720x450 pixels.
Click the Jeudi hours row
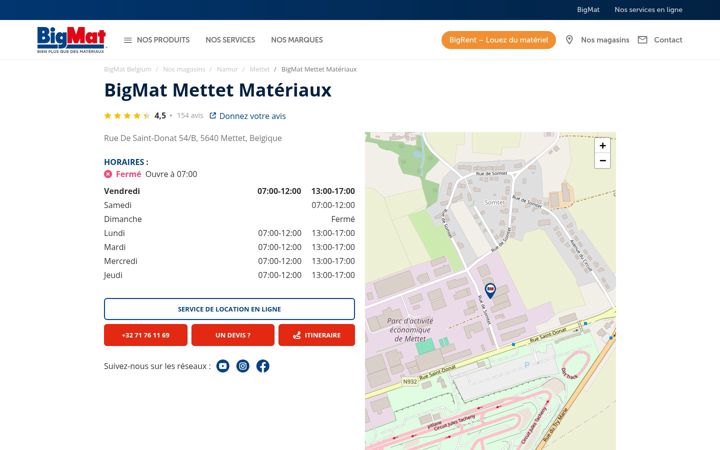pos(229,275)
